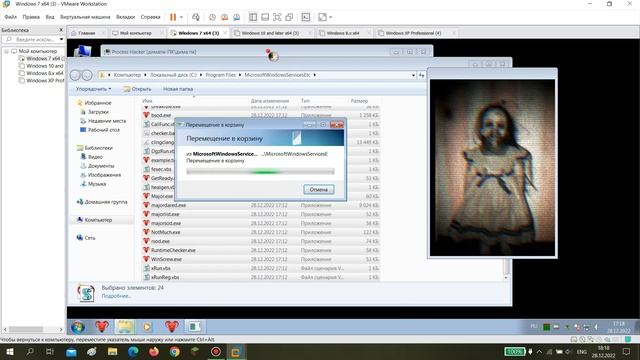The height and width of the screenshot is (360, 640).
Task: Open the Виртуальная машина menu
Action: [85, 17]
